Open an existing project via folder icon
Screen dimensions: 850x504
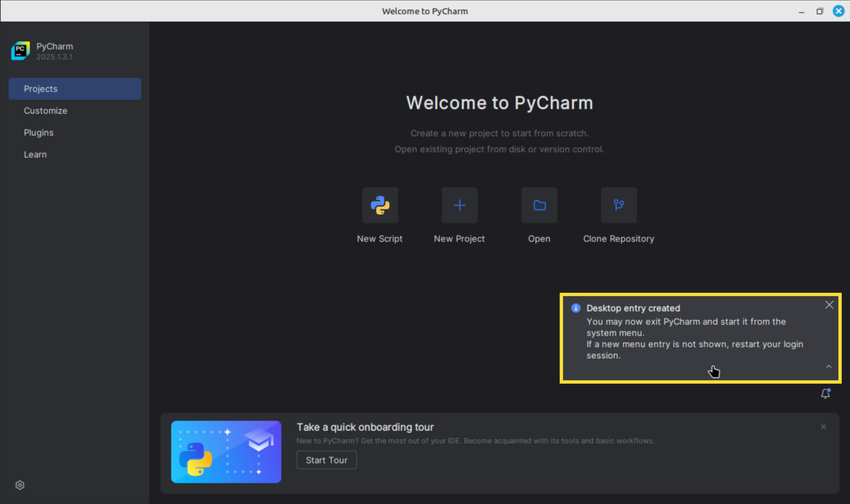coord(538,205)
